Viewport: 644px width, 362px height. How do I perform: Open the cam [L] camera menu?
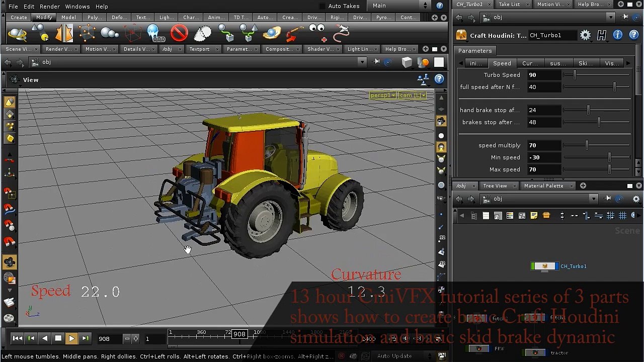click(x=412, y=95)
